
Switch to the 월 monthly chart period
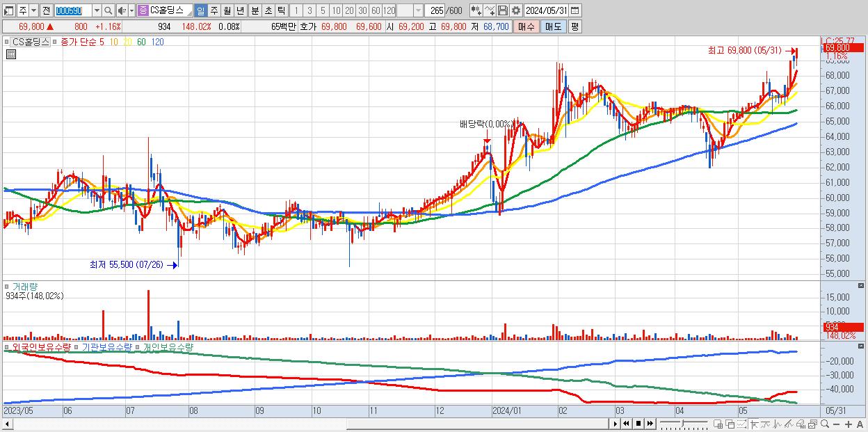[x=227, y=10]
